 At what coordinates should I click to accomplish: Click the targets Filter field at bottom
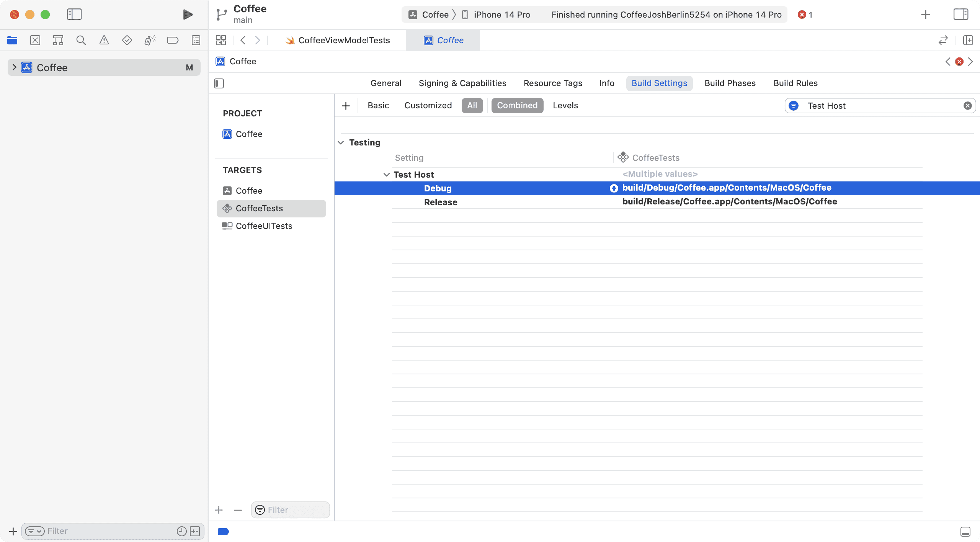pos(290,509)
